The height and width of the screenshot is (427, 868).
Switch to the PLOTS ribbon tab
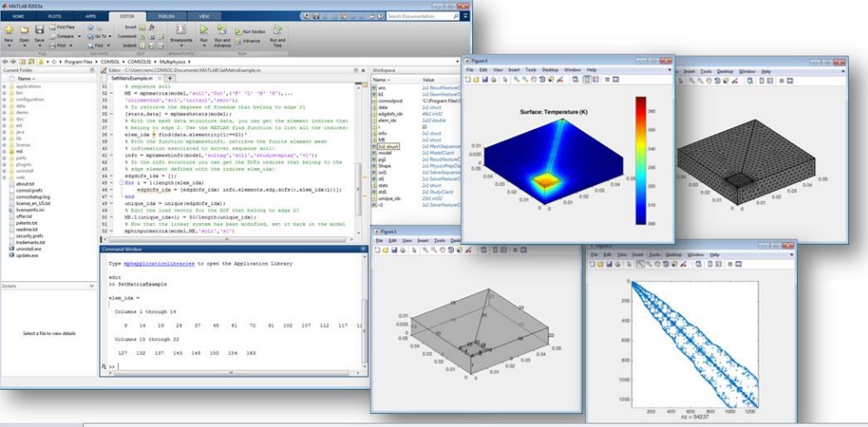pos(54,16)
